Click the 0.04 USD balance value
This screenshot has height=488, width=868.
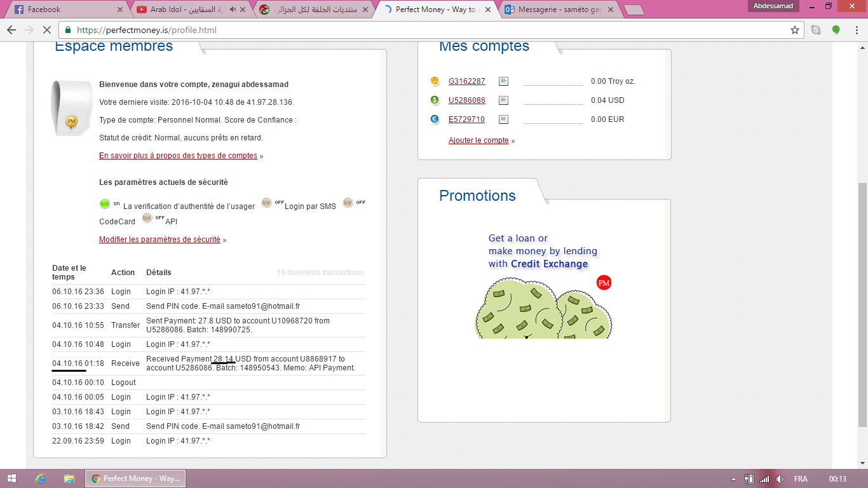click(607, 100)
